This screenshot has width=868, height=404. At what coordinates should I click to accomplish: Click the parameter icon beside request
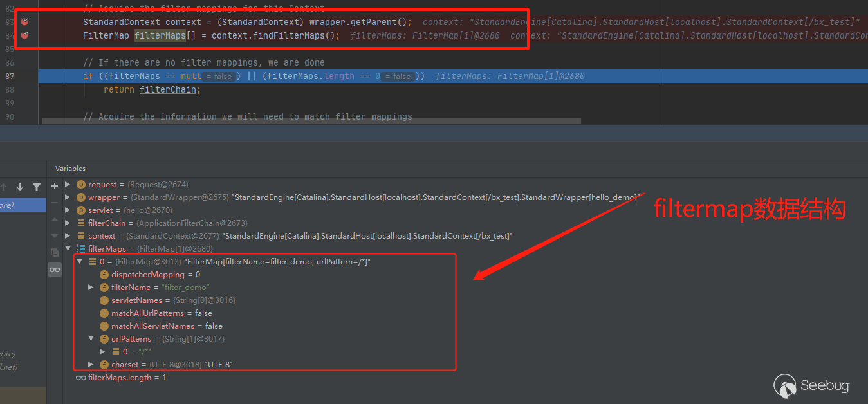coord(81,185)
